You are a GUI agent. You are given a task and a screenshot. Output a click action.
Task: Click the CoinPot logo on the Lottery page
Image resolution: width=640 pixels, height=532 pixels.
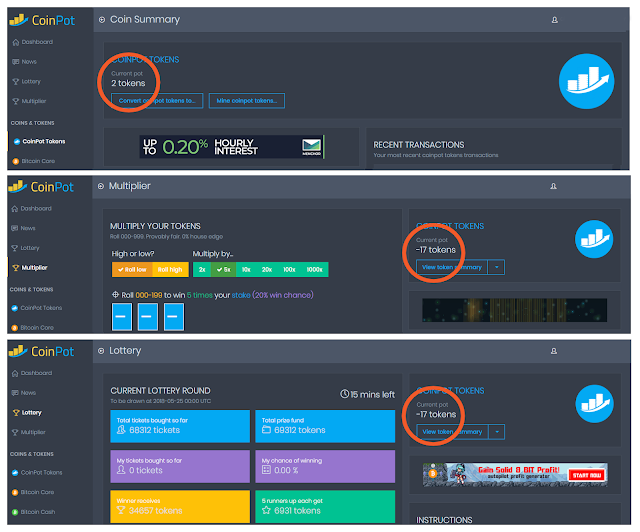(x=42, y=351)
